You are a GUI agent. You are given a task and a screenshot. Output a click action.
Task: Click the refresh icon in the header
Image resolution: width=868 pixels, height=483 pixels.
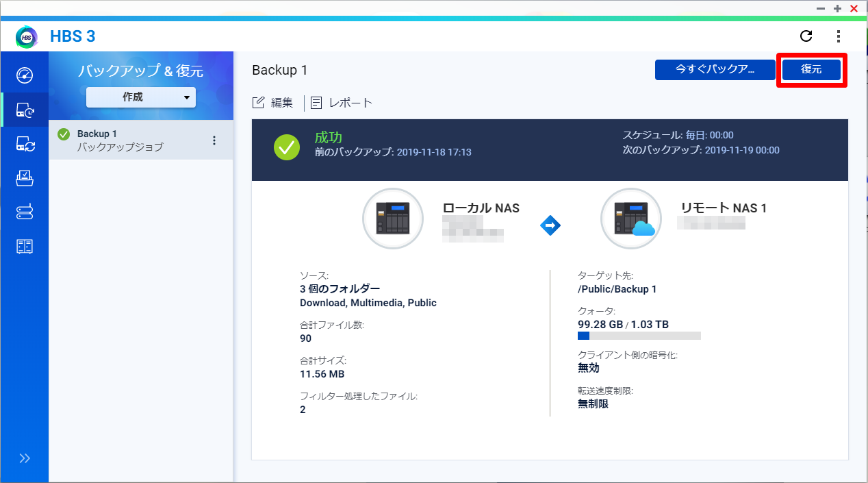point(806,36)
